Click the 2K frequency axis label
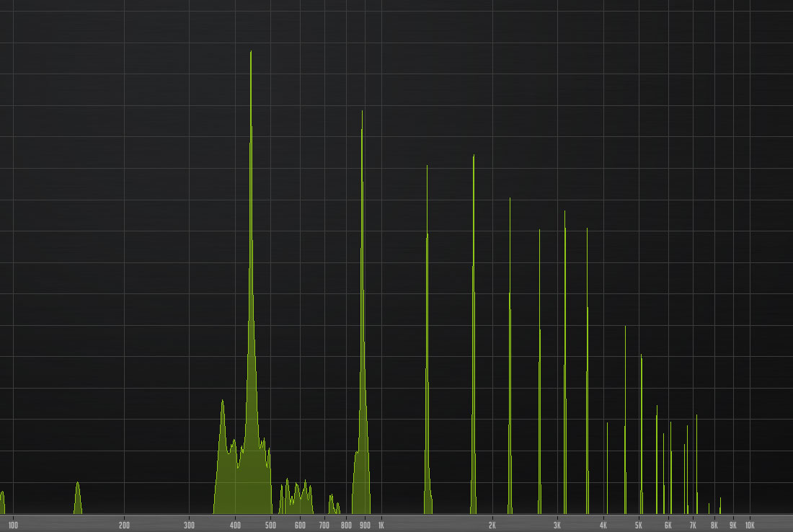 point(492,526)
